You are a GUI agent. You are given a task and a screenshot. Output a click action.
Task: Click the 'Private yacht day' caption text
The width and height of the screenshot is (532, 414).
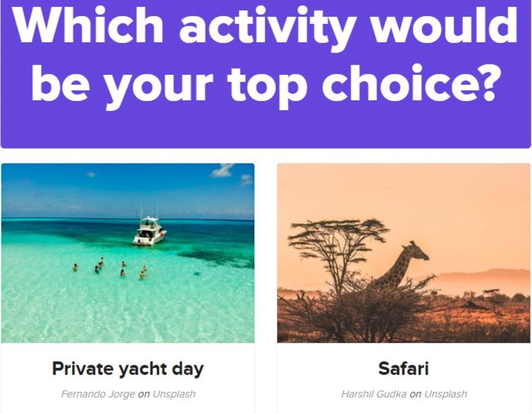click(x=128, y=368)
